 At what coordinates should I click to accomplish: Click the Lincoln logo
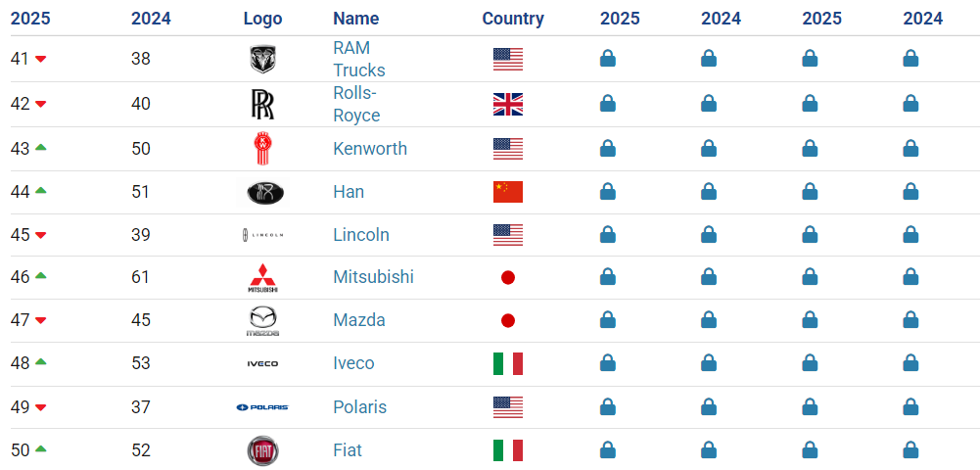262,235
